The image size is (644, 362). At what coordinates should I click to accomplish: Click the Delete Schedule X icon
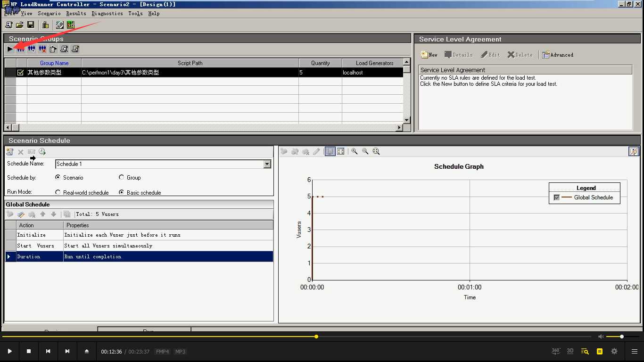[x=21, y=152]
